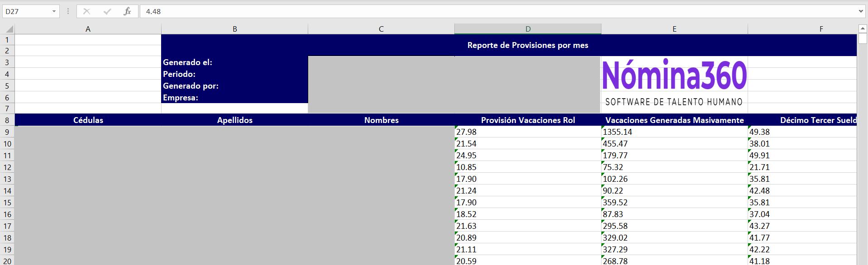Click cell with value 327.29
This screenshot has width=868, height=265.
(x=674, y=250)
